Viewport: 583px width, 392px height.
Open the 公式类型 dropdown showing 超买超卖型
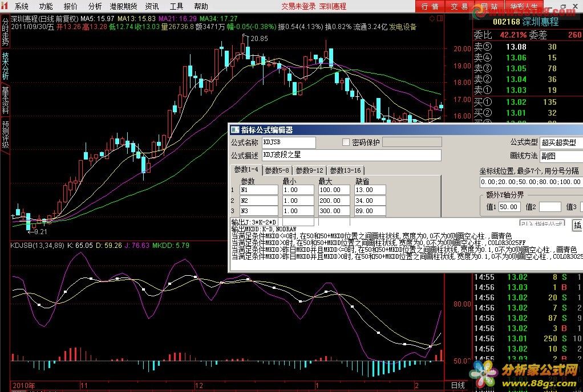pos(561,142)
